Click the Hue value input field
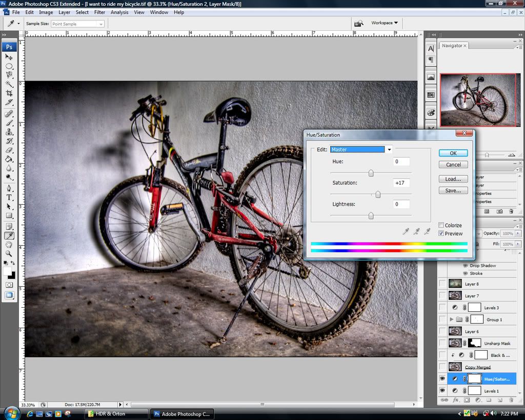 click(401, 162)
